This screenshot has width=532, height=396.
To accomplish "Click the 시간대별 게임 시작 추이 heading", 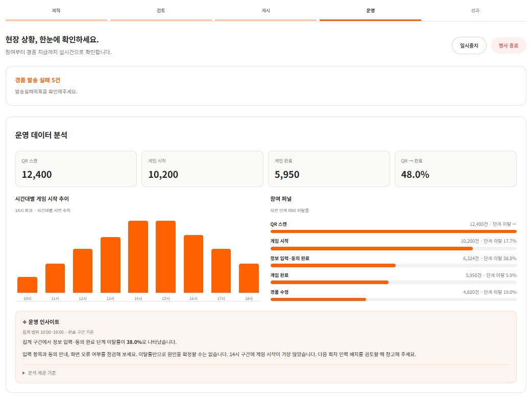I will (42, 199).
